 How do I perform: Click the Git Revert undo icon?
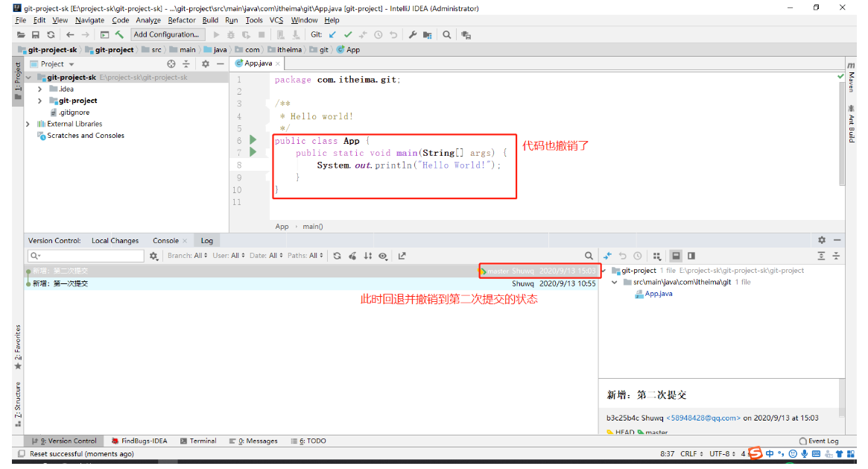coord(393,34)
